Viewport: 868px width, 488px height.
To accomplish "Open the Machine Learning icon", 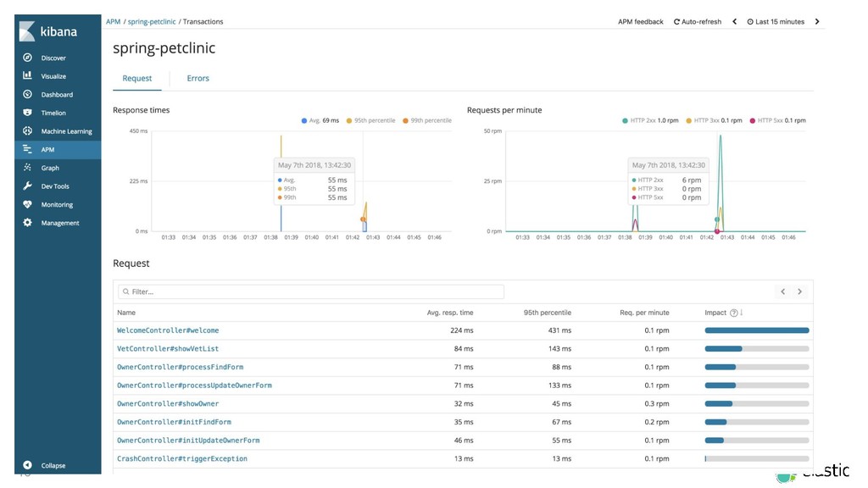I will pos(27,131).
